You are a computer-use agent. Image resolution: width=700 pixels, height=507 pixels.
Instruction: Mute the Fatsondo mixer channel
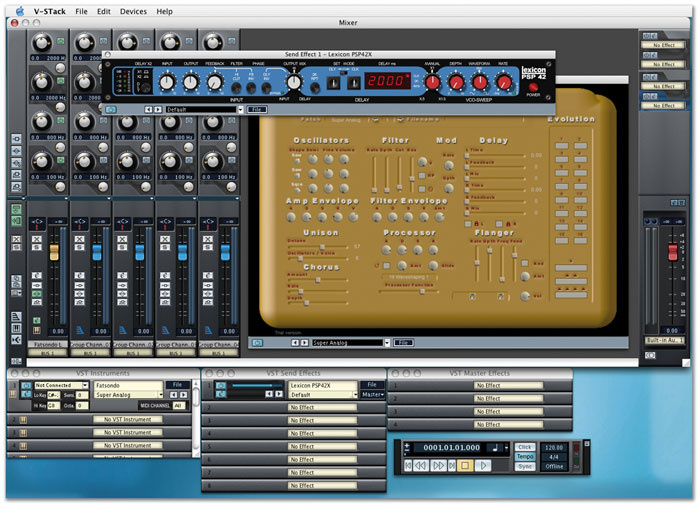(x=37, y=239)
